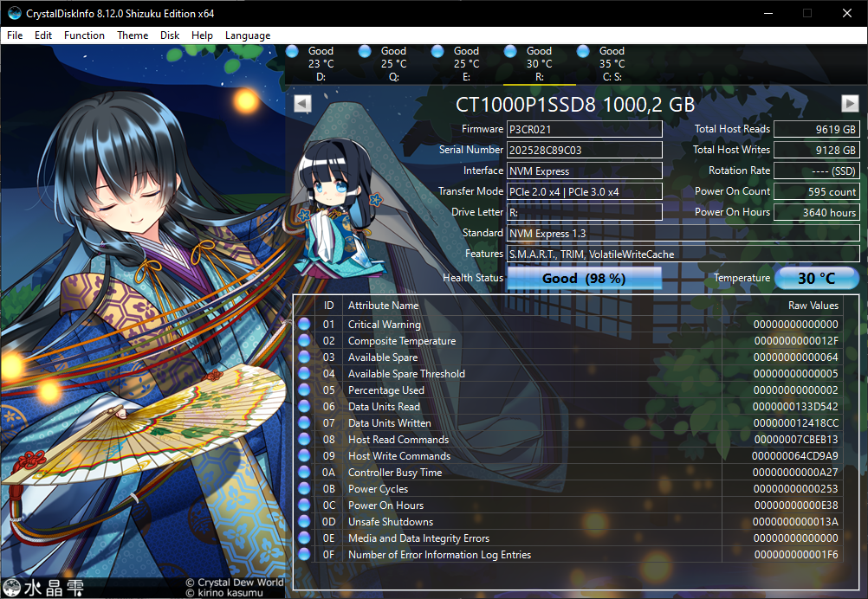
Task: Minimize the CrystalDiskInfo window
Action: [x=768, y=13]
